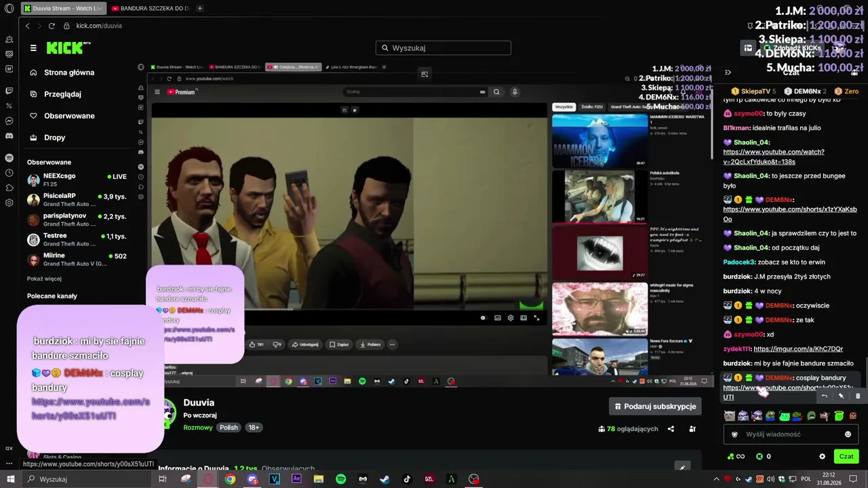This screenshot has height=488, width=868.
Task: Open Spotify in the Opera sidebar
Action: point(9,157)
